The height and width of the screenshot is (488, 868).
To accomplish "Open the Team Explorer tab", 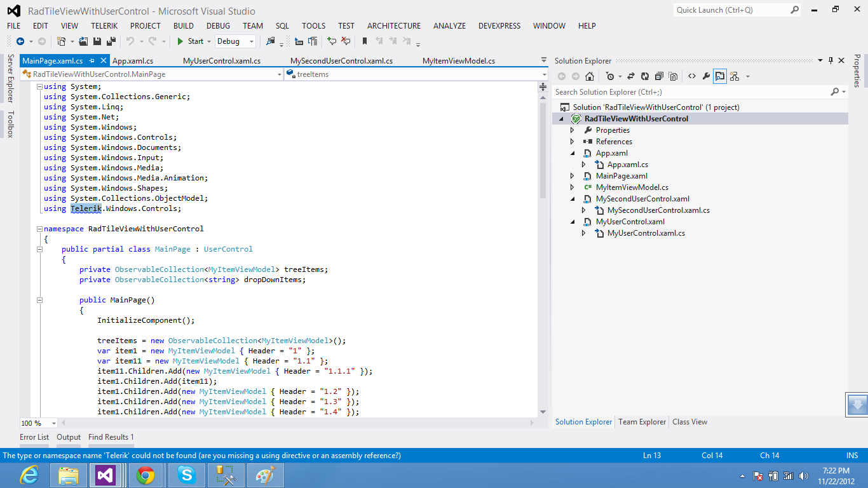I will pyautogui.click(x=642, y=422).
